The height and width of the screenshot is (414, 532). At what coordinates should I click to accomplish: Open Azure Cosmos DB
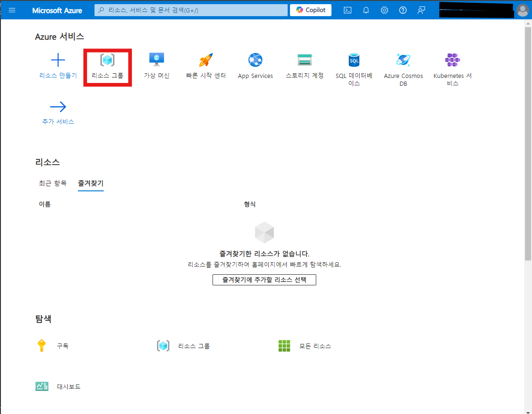pyautogui.click(x=403, y=70)
